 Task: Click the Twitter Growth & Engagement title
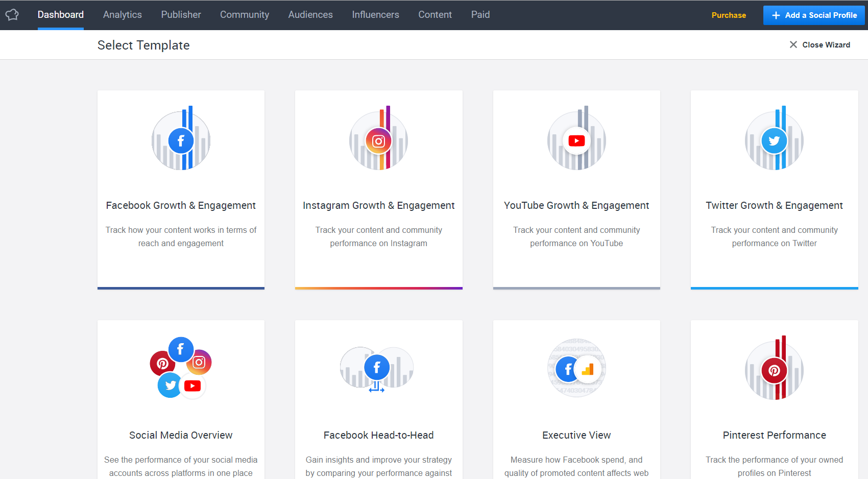[x=774, y=205]
